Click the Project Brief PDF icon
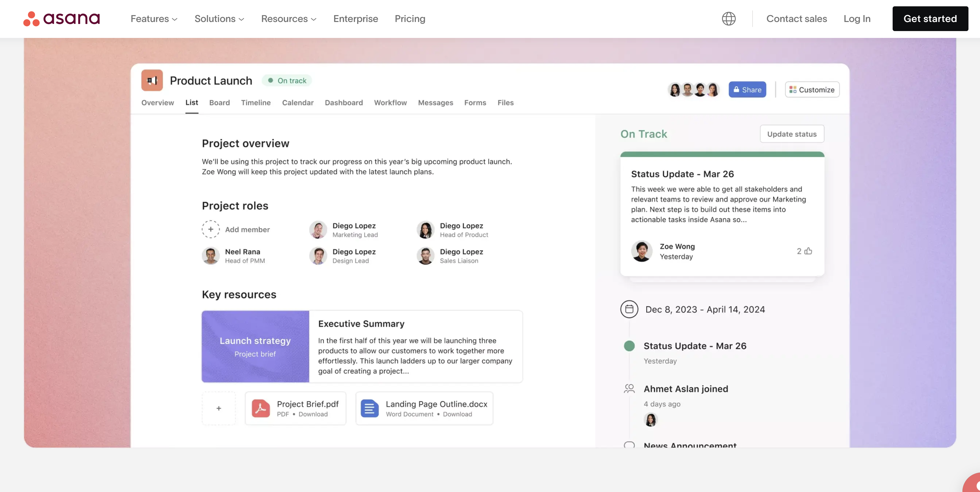 [x=261, y=408]
